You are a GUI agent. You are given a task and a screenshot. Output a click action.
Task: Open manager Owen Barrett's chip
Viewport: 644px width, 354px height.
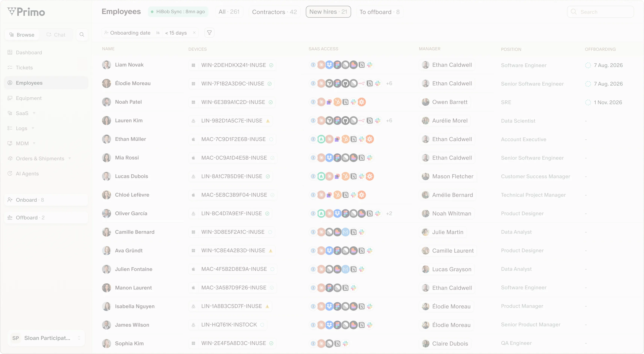(445, 102)
